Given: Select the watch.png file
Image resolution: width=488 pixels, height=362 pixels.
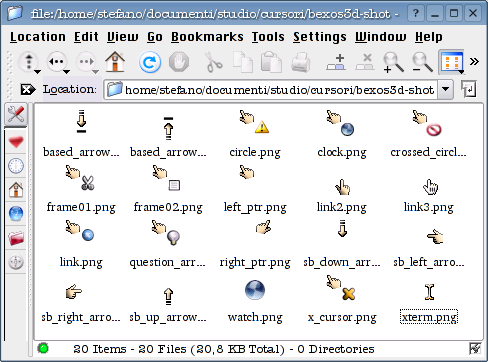Looking at the screenshot, I should [255, 301].
